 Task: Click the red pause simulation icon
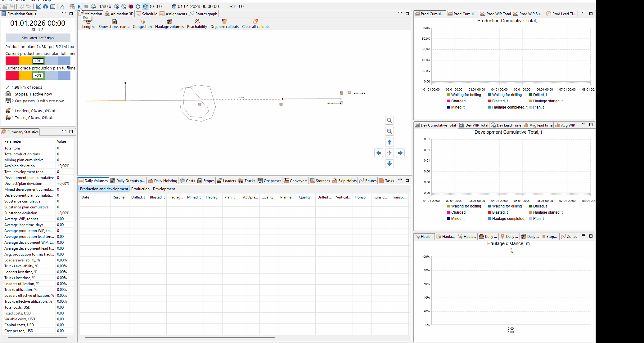[131, 6]
